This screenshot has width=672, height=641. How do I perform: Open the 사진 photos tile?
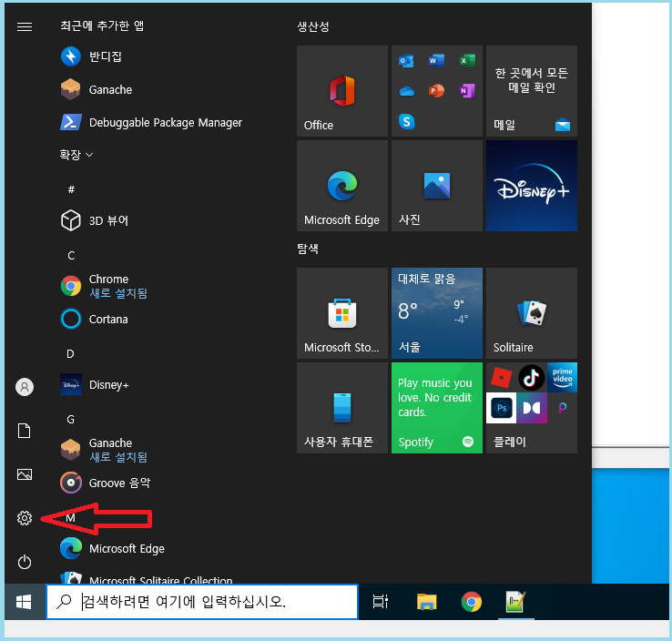[437, 186]
